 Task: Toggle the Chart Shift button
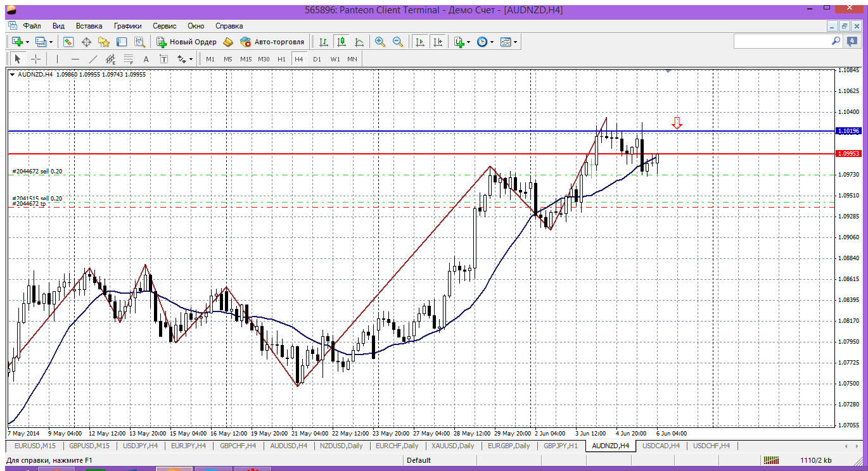(438, 42)
